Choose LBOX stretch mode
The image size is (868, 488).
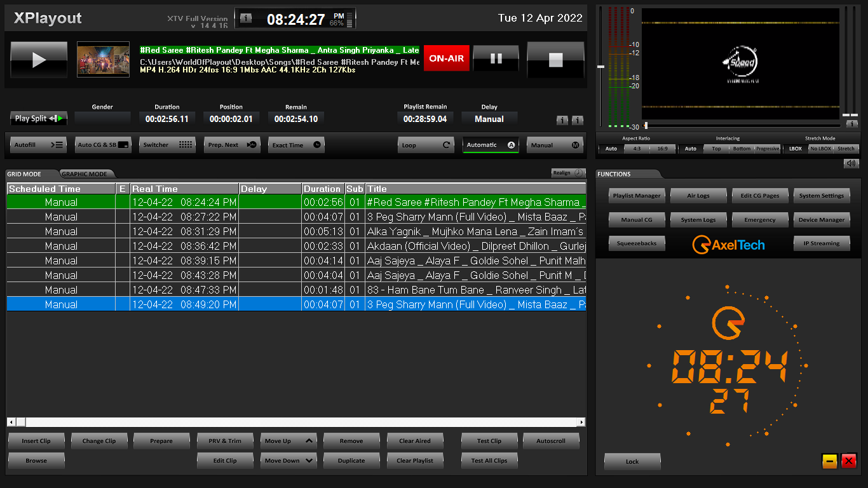click(796, 149)
